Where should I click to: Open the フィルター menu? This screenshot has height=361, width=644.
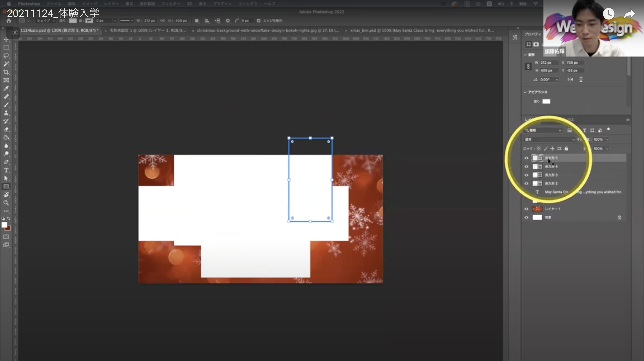171,4
